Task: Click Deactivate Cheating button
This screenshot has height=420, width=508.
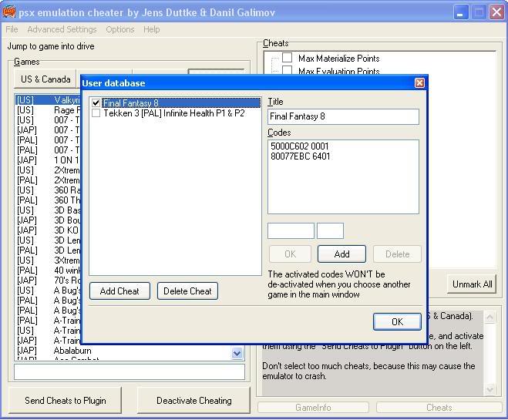Action: pos(193,401)
